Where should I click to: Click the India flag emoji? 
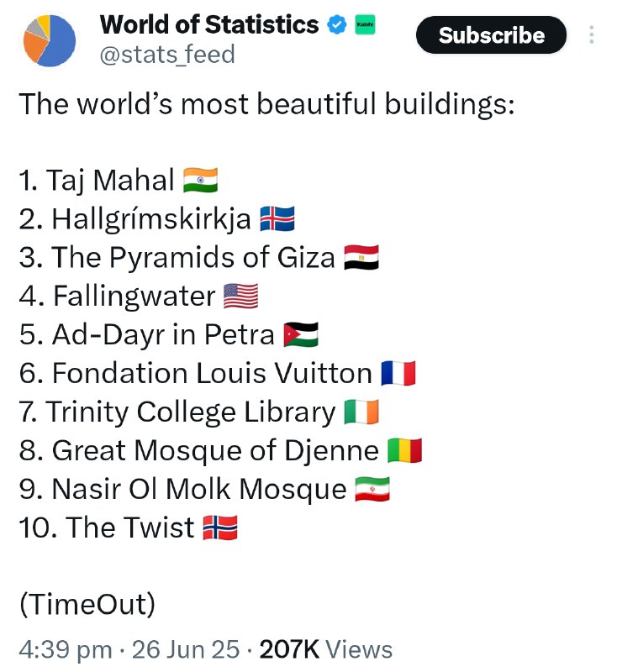(200, 180)
